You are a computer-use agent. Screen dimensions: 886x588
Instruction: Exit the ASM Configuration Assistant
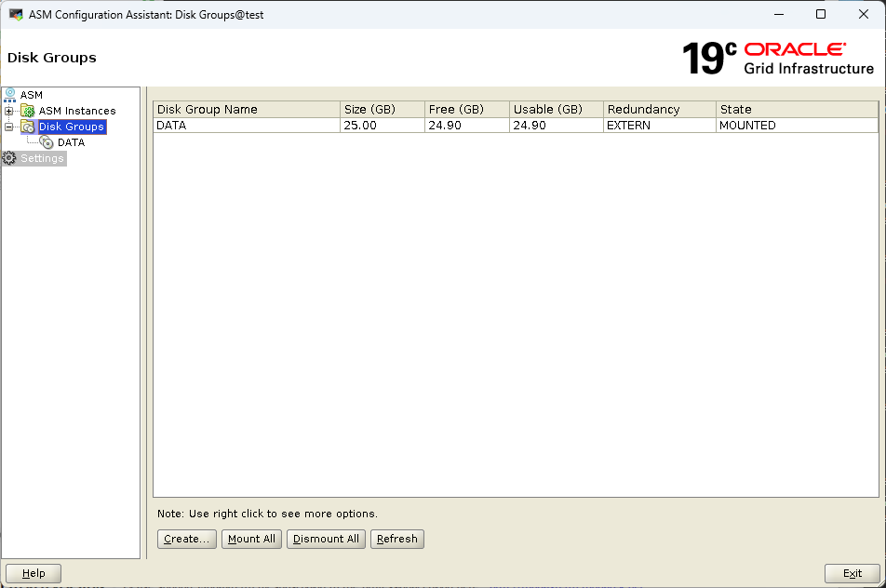[852, 573]
